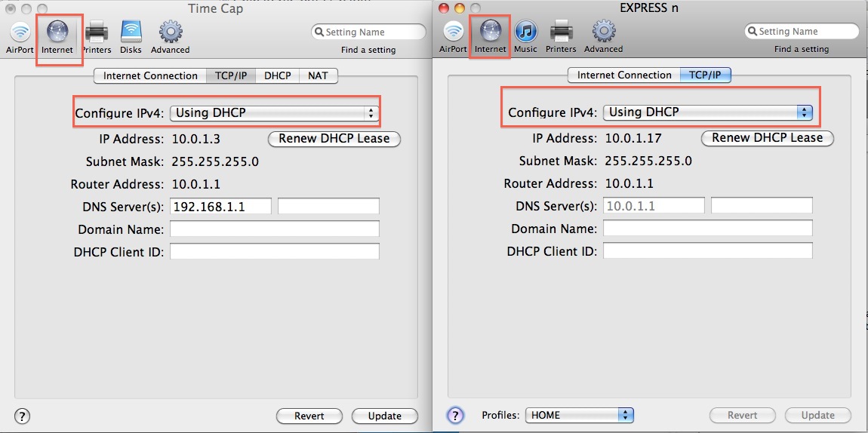Click Find a setting label in Time Cap
The width and height of the screenshot is (868, 433).
[368, 50]
